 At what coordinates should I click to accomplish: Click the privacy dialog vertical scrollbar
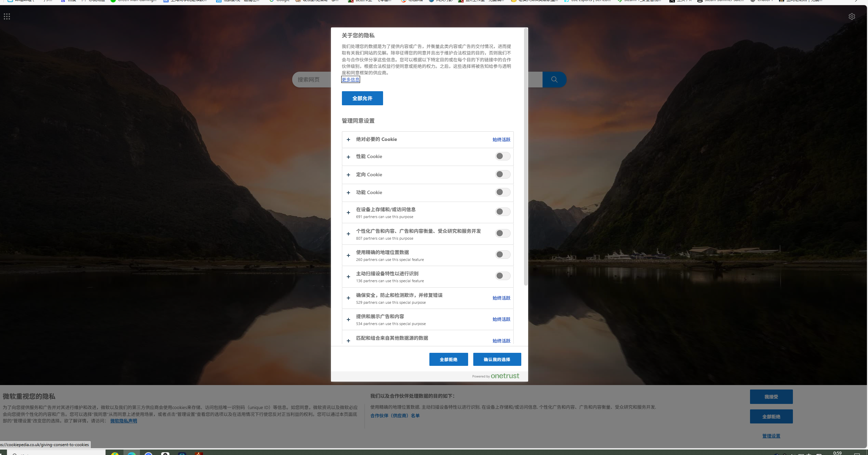tap(526, 156)
